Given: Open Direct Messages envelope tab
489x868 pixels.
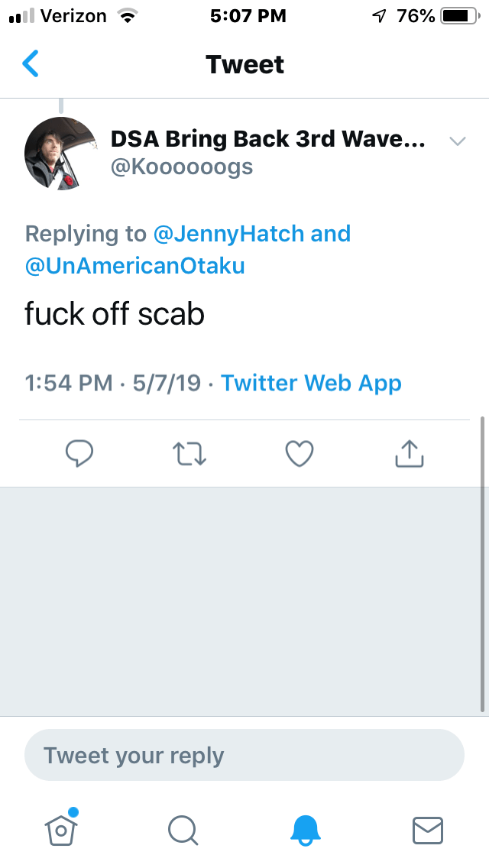Looking at the screenshot, I should point(428,830).
